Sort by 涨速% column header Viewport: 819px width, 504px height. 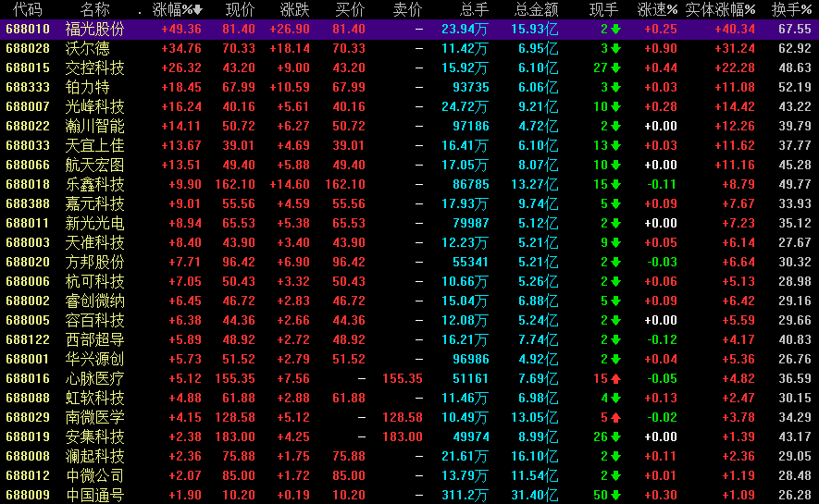click(658, 9)
